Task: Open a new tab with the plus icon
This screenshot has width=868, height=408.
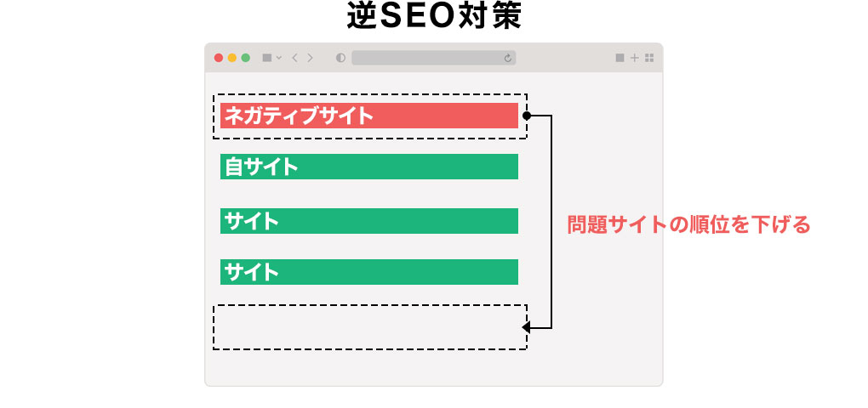Action: pyautogui.click(x=635, y=58)
